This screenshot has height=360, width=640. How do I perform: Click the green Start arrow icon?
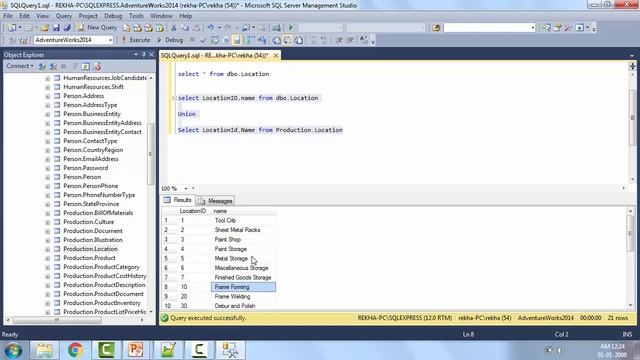[291, 28]
